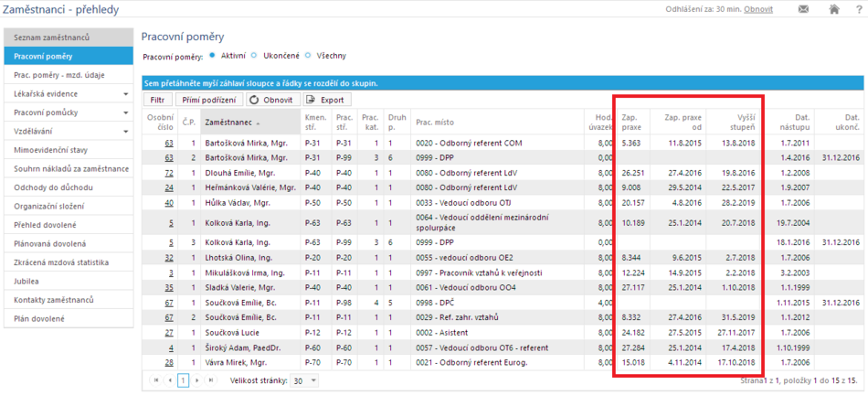Open page size dropdown showing 30
868x395 pixels.
pyautogui.click(x=305, y=380)
